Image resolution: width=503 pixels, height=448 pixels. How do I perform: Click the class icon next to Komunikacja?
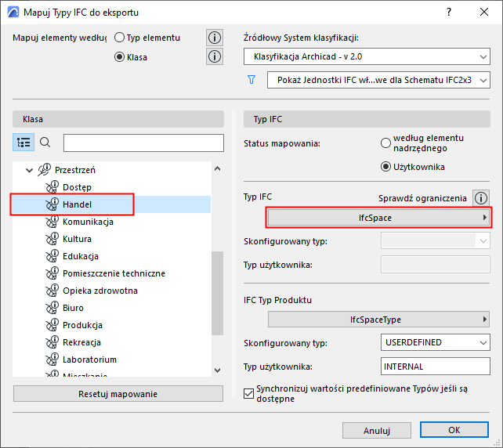click(52, 222)
